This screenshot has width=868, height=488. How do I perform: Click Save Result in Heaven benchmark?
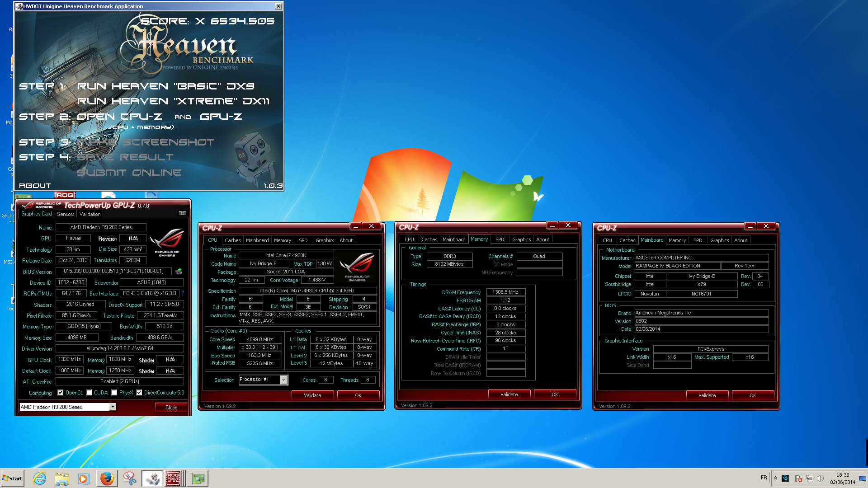pos(125,157)
